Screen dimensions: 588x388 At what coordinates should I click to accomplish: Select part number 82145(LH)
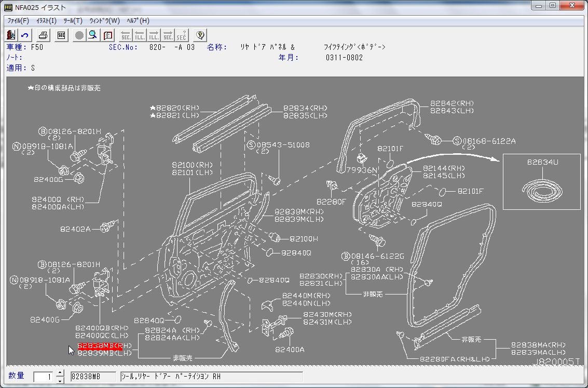(444, 176)
